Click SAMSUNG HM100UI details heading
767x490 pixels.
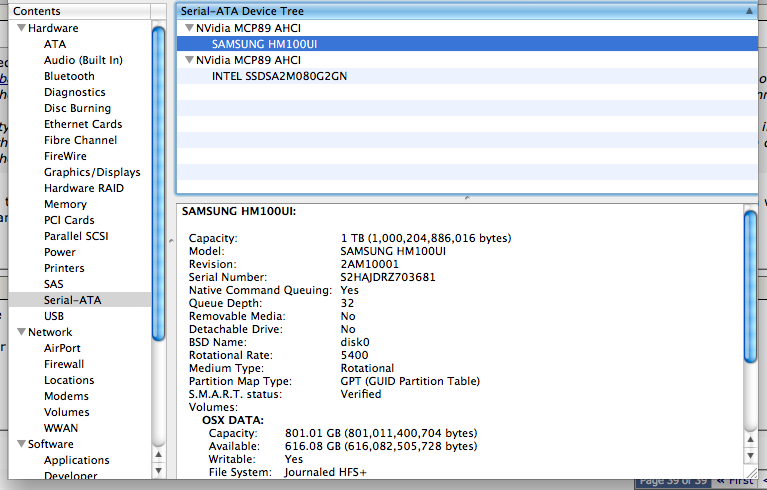point(239,211)
